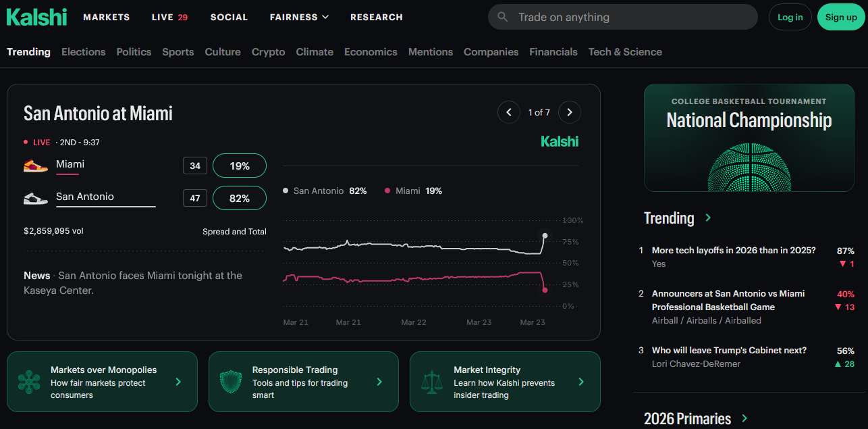Click the Kalshi logo in the header
868x429 pixels.
point(36,16)
